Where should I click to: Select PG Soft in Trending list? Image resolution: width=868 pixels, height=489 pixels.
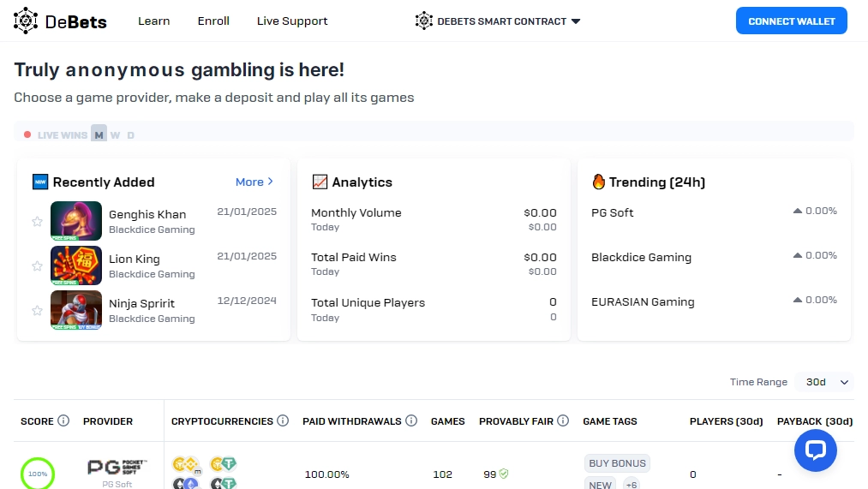point(613,212)
